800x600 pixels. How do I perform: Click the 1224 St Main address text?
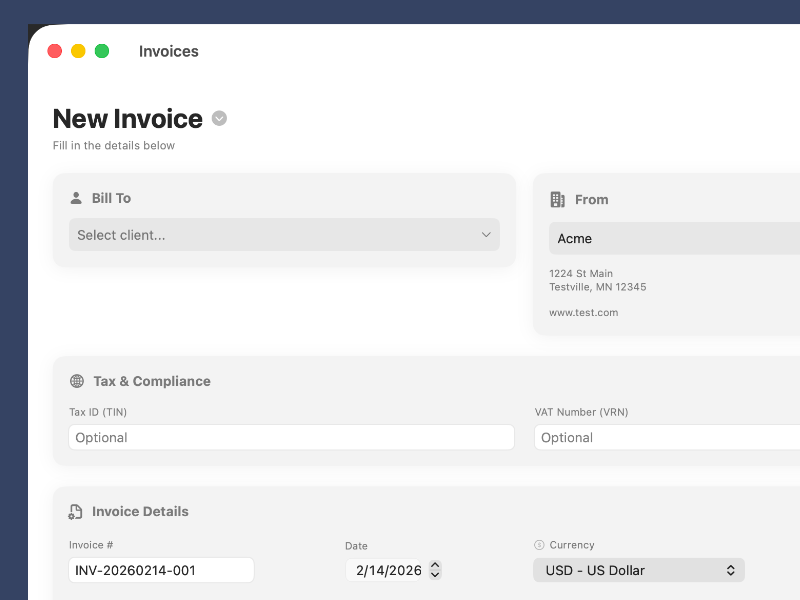[581, 274]
